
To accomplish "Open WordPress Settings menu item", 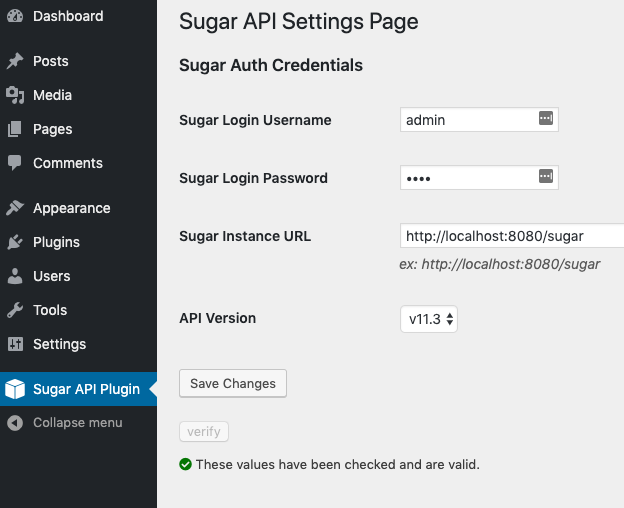I will [78, 344].
